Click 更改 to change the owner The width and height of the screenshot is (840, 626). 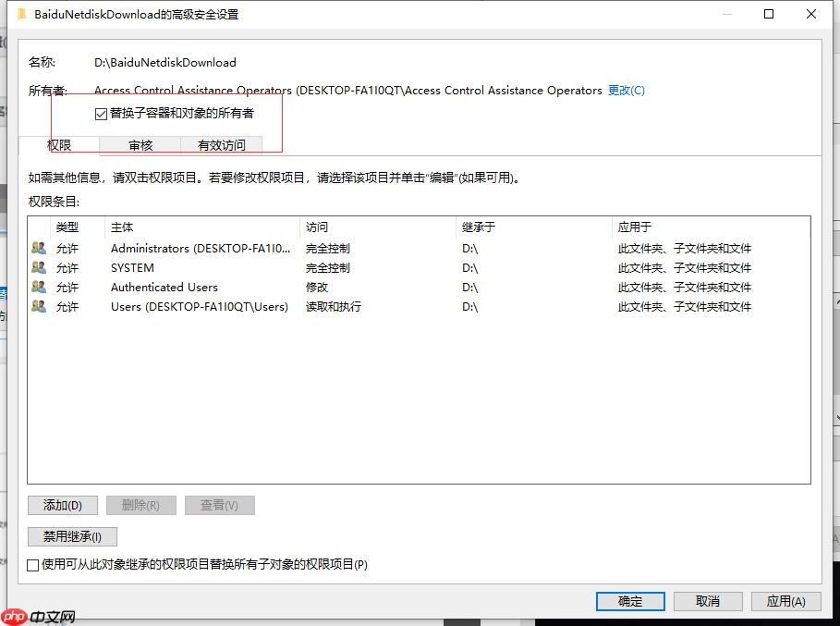[625, 90]
